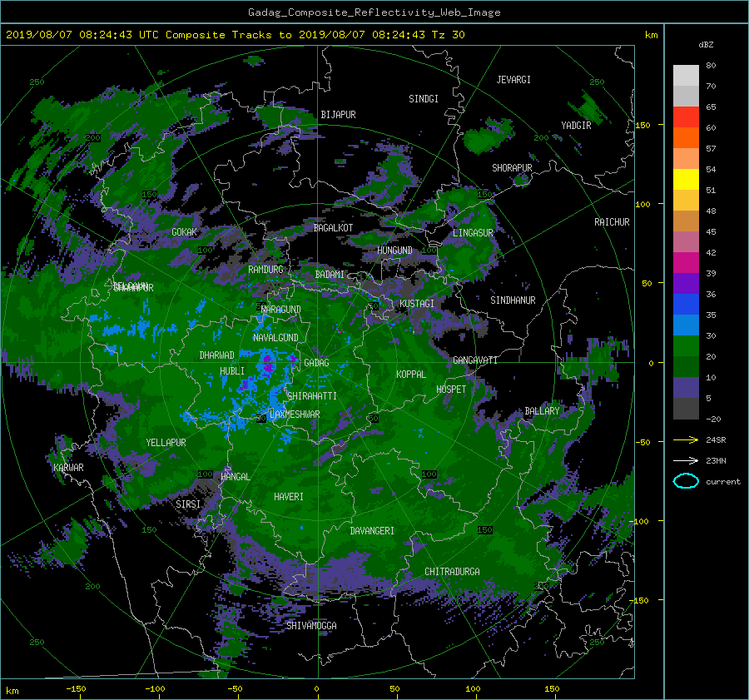
Task: Click the HUBLI city label
Action: click(232, 370)
